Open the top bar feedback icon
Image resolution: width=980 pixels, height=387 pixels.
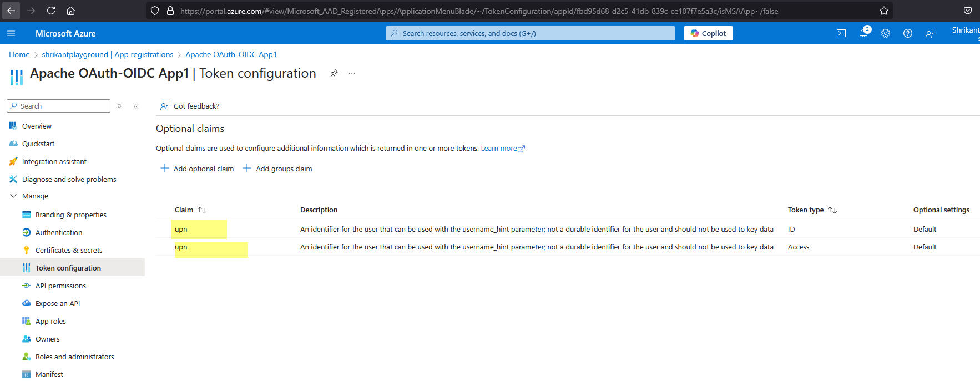930,33
